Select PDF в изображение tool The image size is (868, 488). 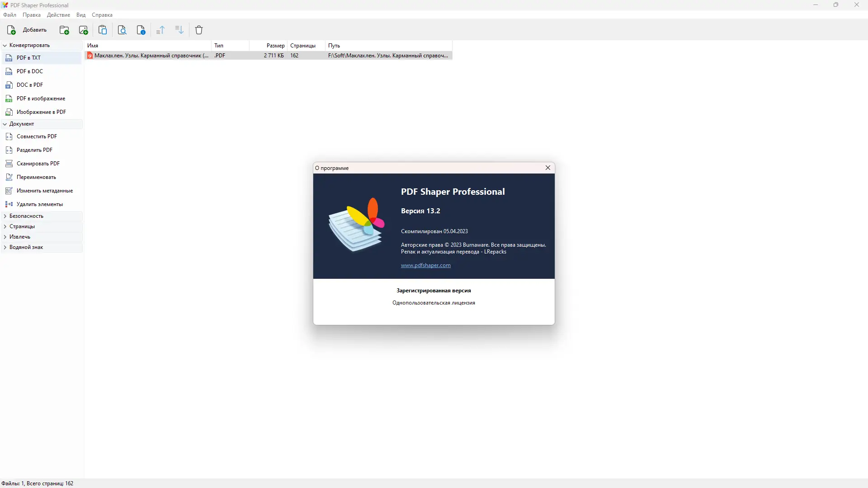click(x=41, y=99)
